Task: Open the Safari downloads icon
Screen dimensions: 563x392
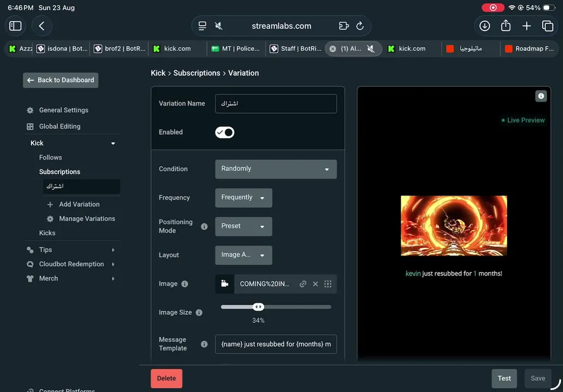Action: click(x=485, y=26)
